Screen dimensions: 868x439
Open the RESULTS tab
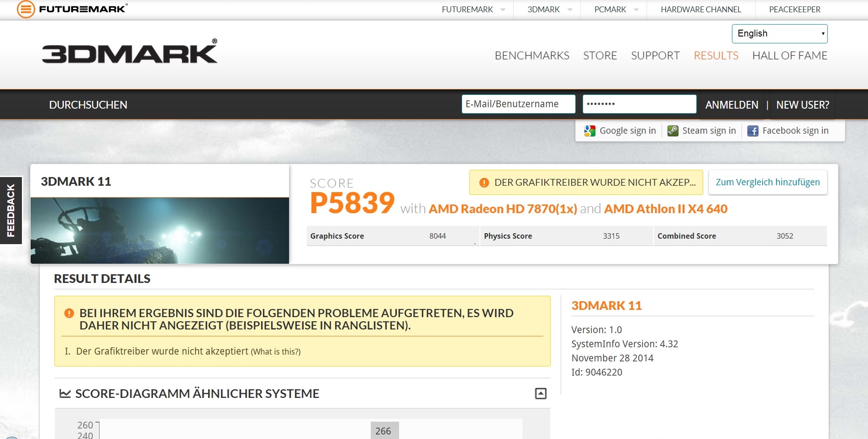(x=716, y=56)
